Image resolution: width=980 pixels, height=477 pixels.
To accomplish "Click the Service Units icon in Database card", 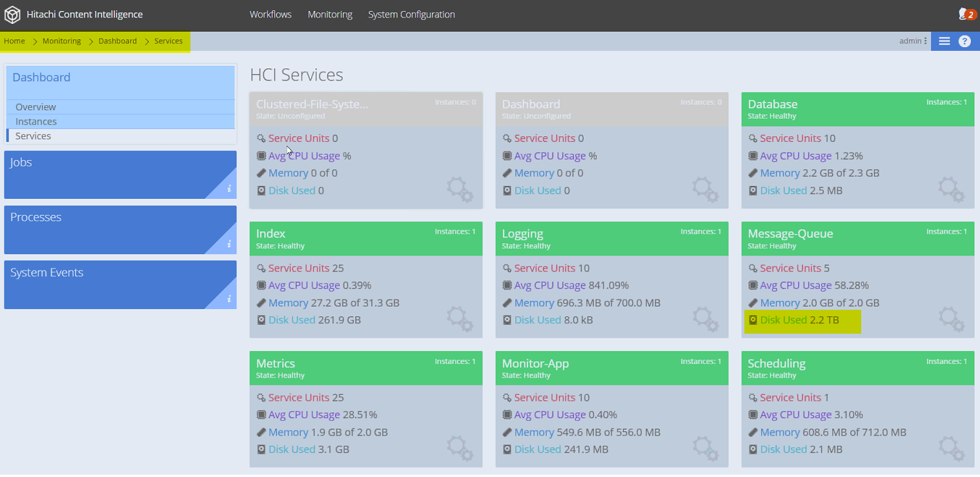I will 753,138.
